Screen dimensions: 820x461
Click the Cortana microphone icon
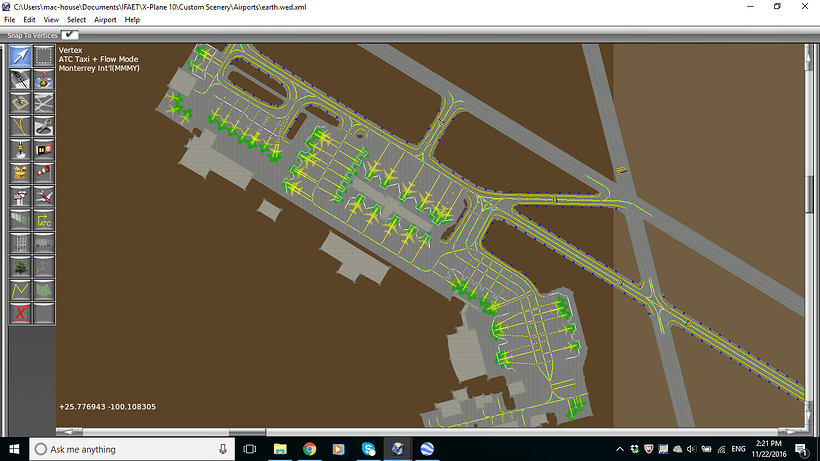tap(223, 449)
